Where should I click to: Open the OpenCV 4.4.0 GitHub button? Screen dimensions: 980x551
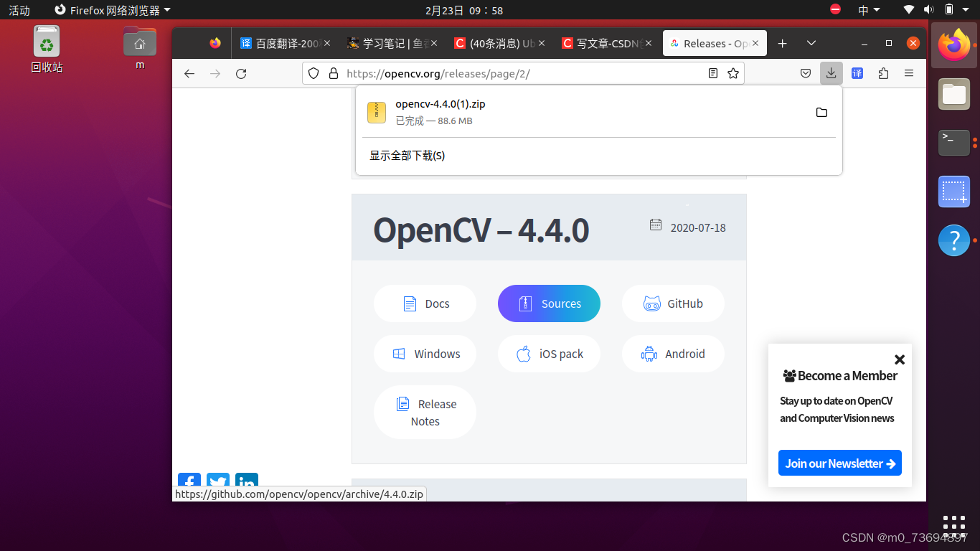click(x=673, y=303)
